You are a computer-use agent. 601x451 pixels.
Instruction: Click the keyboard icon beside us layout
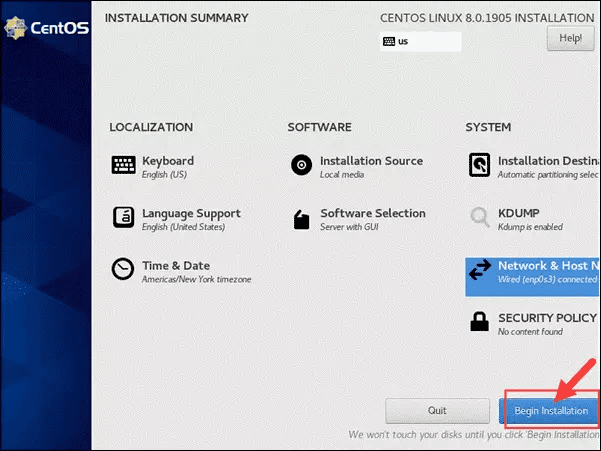389,41
